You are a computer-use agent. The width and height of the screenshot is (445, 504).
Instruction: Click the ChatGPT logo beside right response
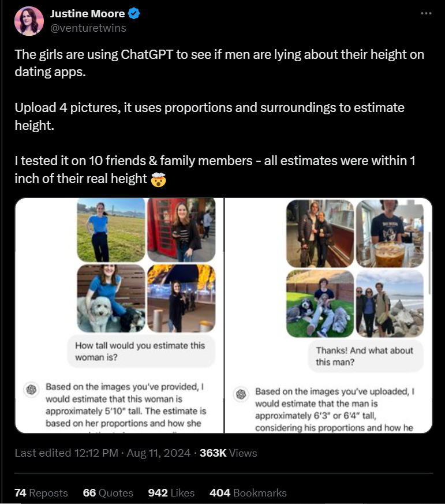point(241,394)
